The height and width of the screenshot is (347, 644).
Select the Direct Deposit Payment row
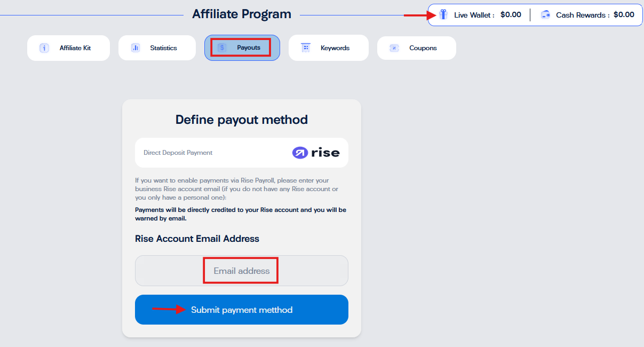(x=242, y=153)
